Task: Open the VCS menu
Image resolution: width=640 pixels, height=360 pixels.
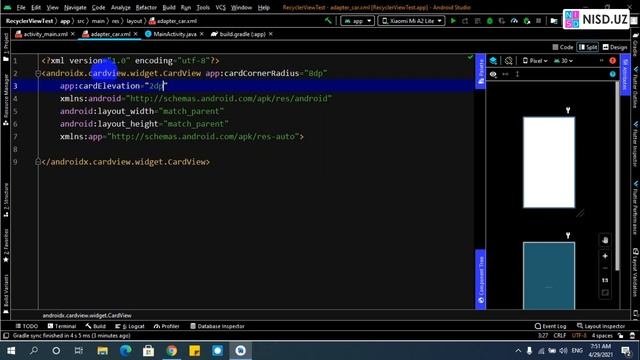Action: (x=220, y=7)
